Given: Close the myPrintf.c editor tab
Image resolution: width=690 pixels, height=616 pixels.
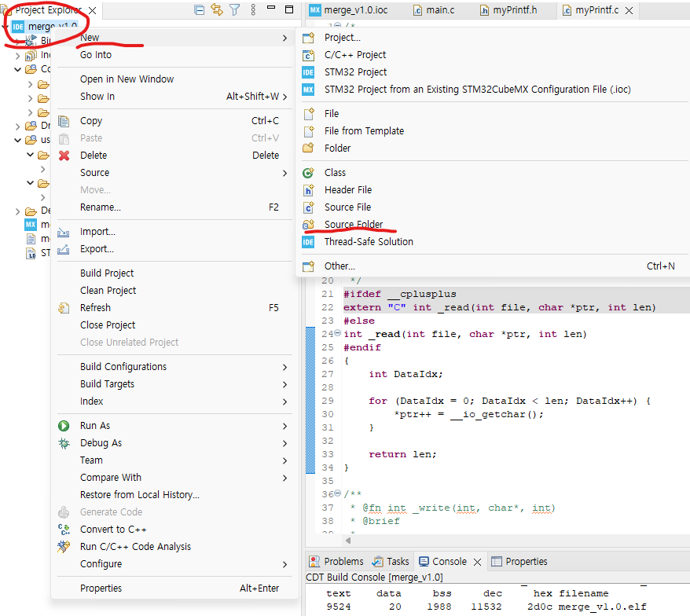Looking at the screenshot, I should pos(629,10).
